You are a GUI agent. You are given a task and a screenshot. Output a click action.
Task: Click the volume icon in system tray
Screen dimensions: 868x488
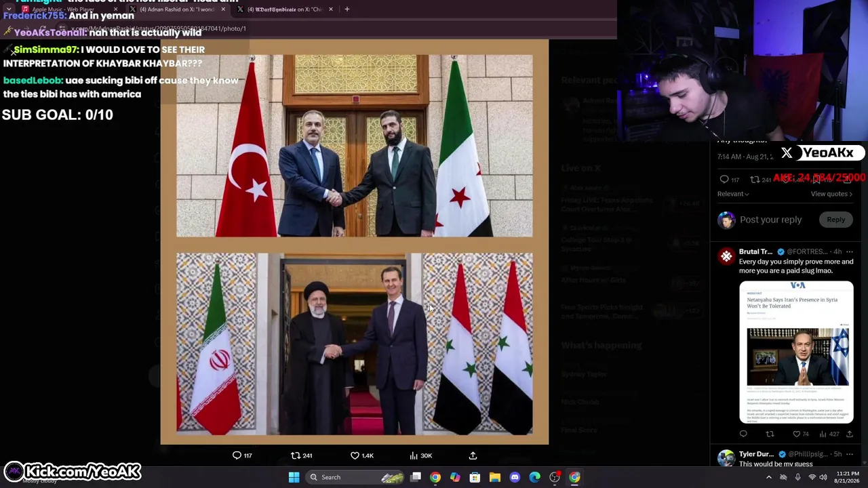pyautogui.click(x=823, y=477)
